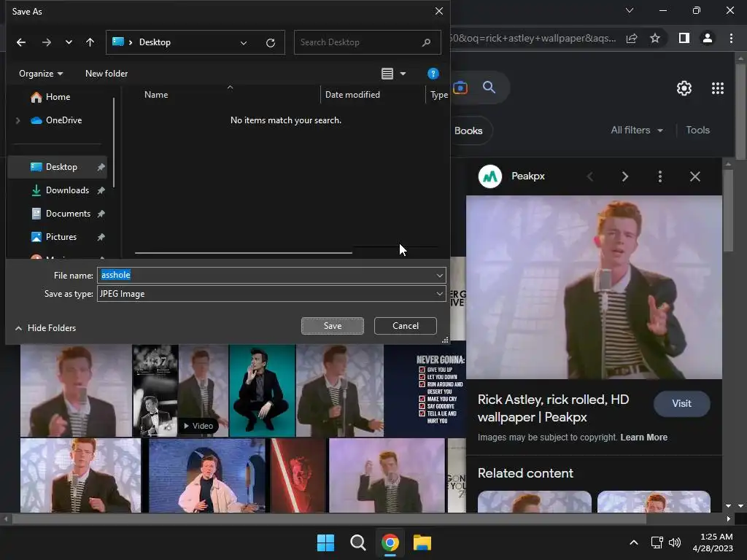Screen dimensions: 747x560
Task: Change view layout icon
Action: coord(387,74)
